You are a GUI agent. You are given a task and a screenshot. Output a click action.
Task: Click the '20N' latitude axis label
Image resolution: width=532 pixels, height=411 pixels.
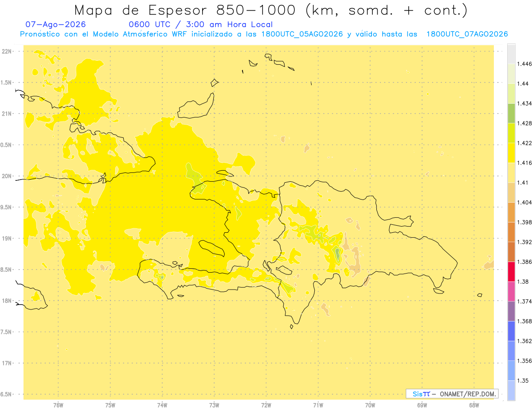pyautogui.click(x=7, y=176)
